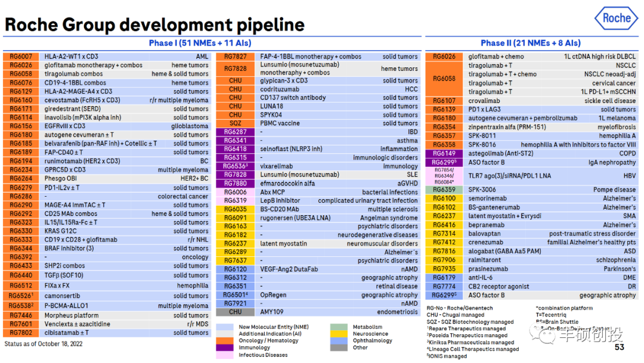Select the SQZ PBMC vaccine code cell
Viewport: 644px width, 363px height.
(236, 123)
